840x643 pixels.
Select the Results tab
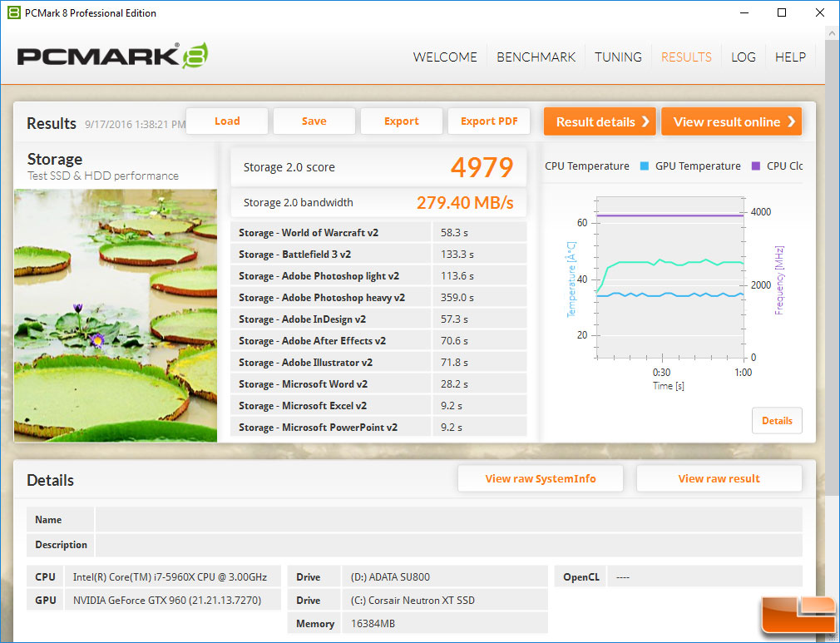click(686, 57)
